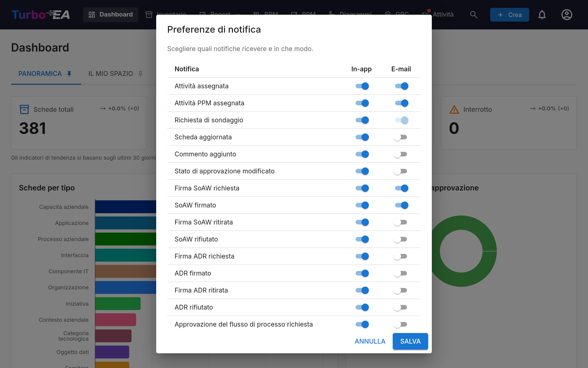
Task: Enable E-mail for SoAW rifiutato
Action: [400, 239]
